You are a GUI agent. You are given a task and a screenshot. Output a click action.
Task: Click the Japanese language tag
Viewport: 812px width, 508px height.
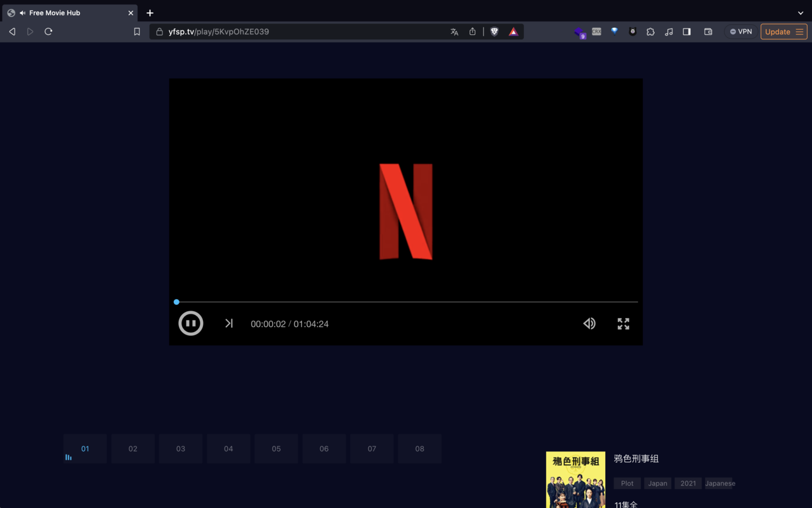(x=719, y=483)
